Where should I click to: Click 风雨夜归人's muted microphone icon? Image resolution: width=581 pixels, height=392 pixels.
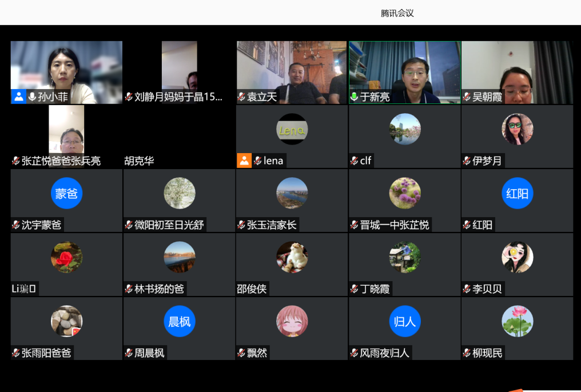tap(354, 353)
